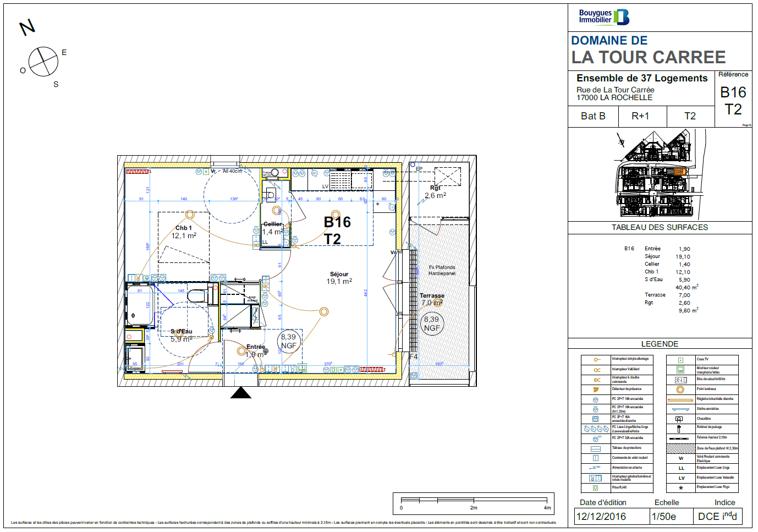Click the Robinet de puisage legend icon
Screen dimensions: 758x532
pyautogui.click(x=680, y=428)
